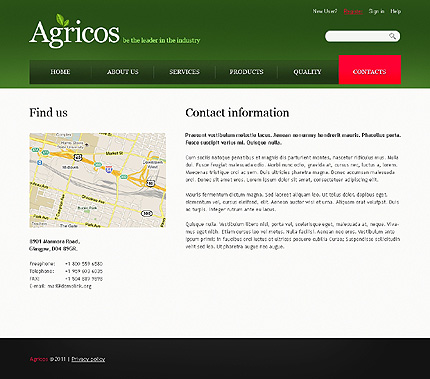
Task: Open the Services menu item
Action: (184, 72)
